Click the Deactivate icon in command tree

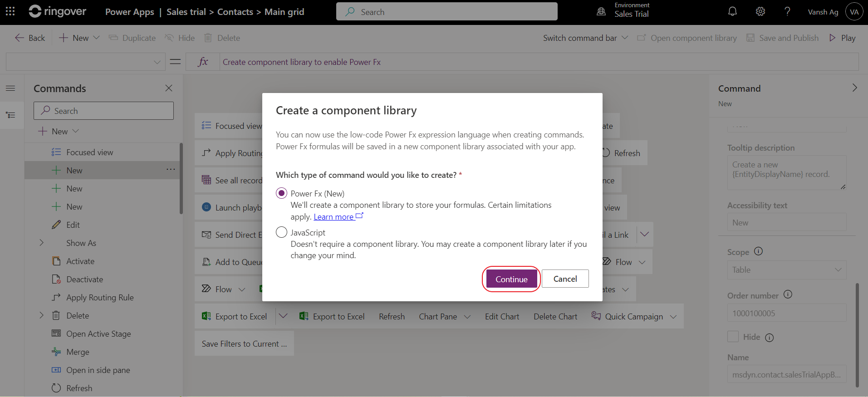pyautogui.click(x=56, y=279)
